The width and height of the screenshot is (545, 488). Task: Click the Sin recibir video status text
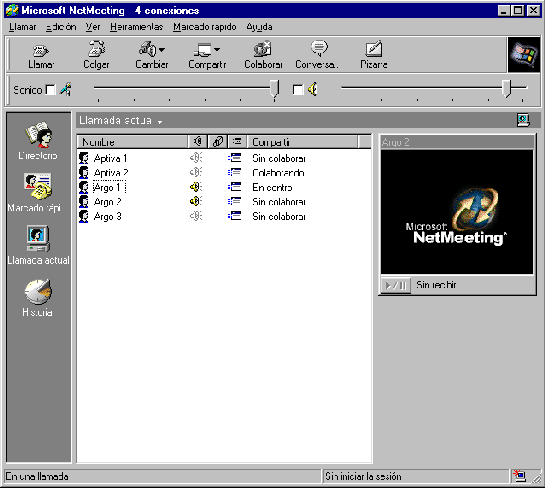pyautogui.click(x=436, y=285)
